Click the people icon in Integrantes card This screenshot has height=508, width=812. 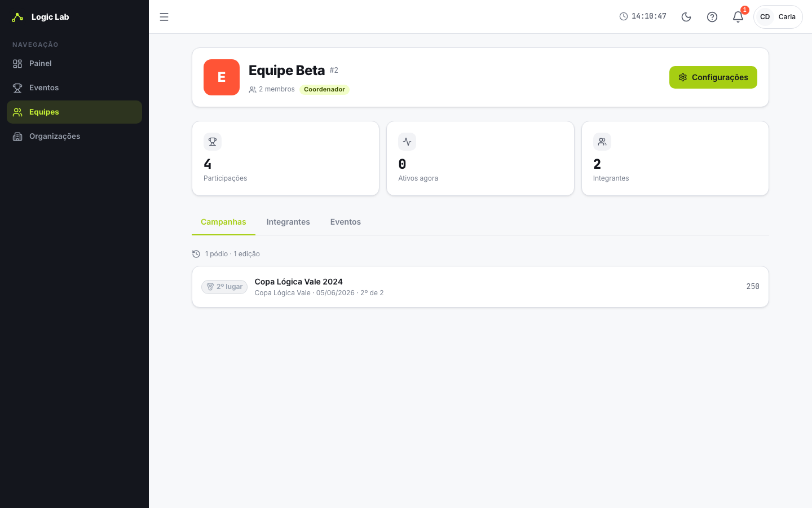pyautogui.click(x=602, y=142)
